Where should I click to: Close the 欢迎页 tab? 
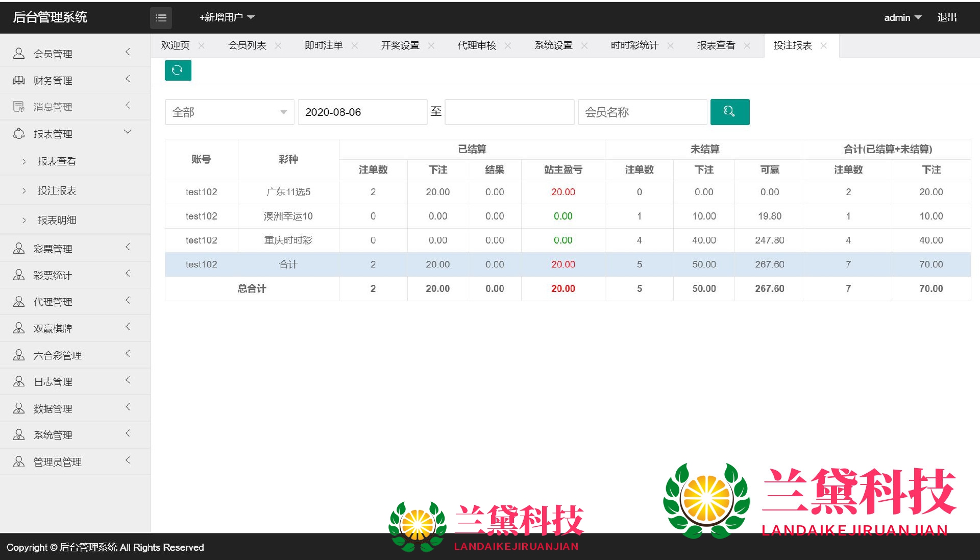[202, 46]
